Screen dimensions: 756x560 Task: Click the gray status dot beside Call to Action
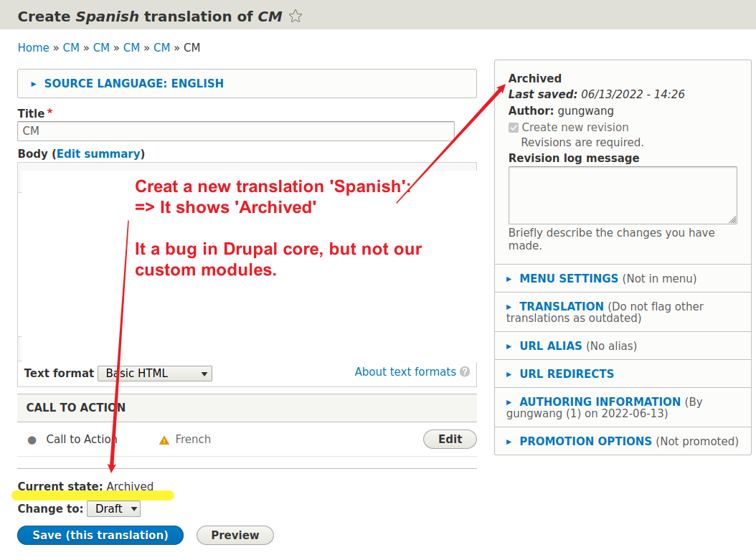click(x=32, y=440)
